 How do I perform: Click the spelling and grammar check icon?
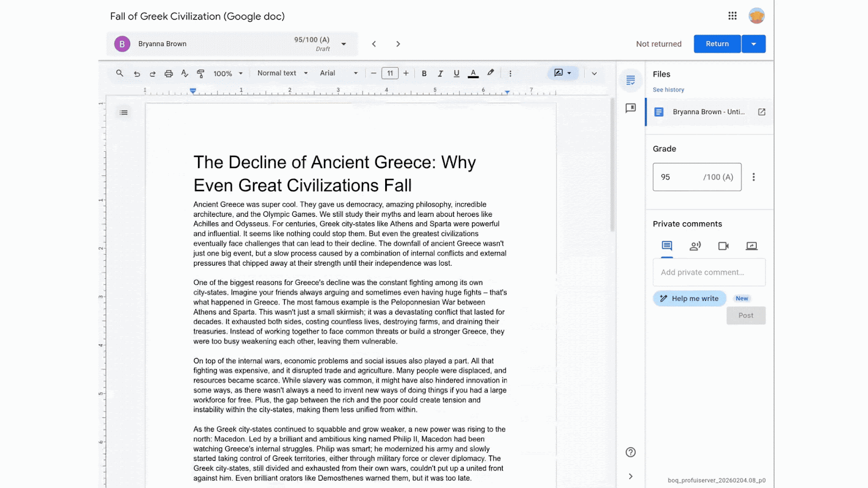tap(184, 74)
